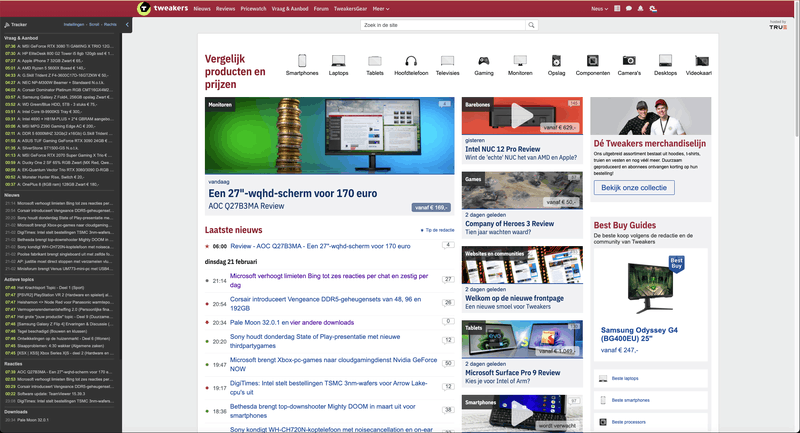
Task: Click the Tracker Rechts link
Action: click(x=110, y=24)
